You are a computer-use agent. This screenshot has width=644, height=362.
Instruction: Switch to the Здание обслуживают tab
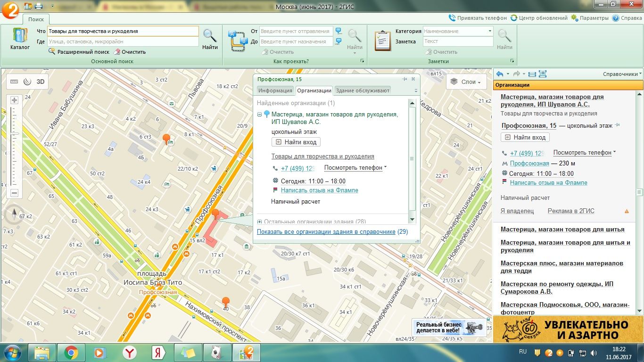click(363, 90)
